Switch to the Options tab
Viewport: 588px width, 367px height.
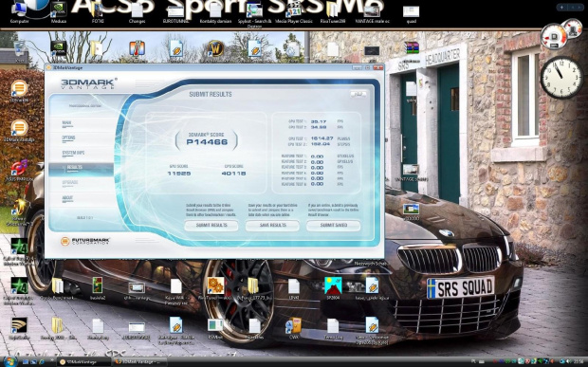coord(68,138)
